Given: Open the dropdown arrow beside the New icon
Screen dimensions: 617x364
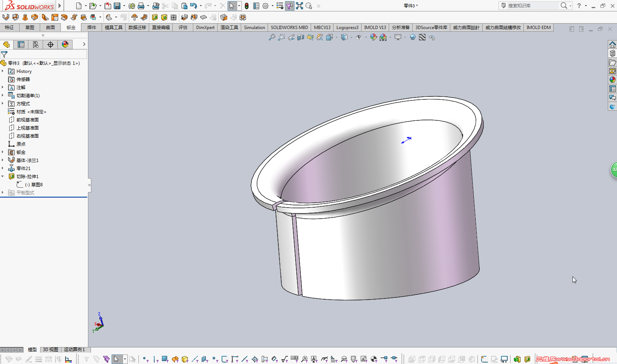Looking at the screenshot, I should 85,6.
